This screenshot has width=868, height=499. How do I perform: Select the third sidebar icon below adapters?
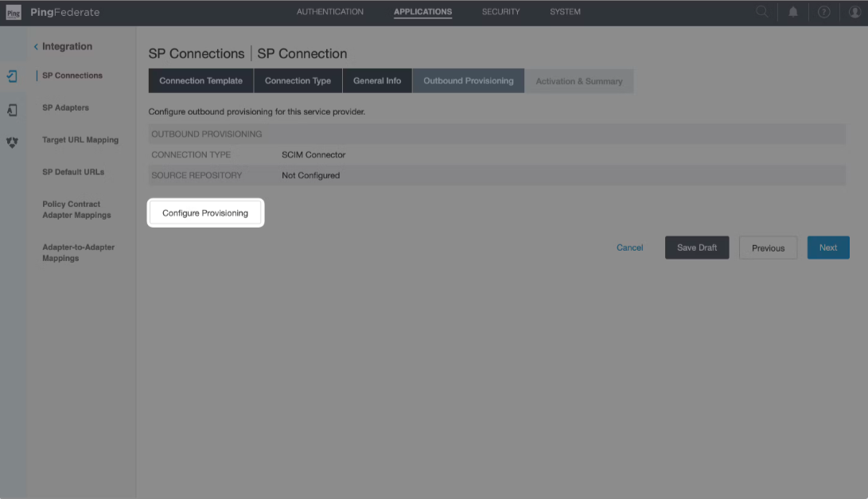click(12, 142)
